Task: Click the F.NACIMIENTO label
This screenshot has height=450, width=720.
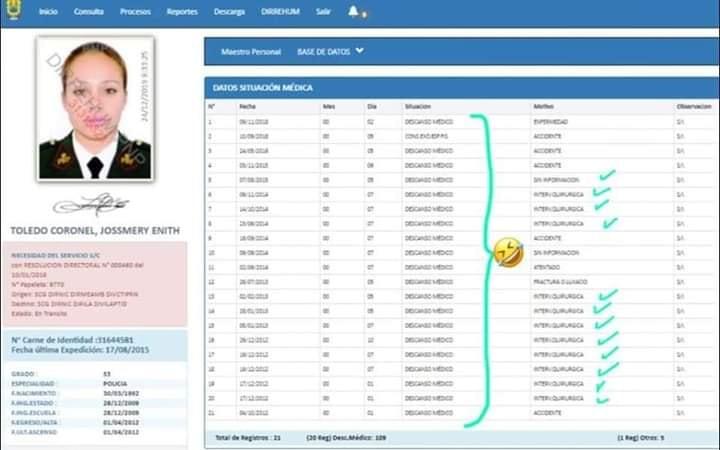Action: 34,394
